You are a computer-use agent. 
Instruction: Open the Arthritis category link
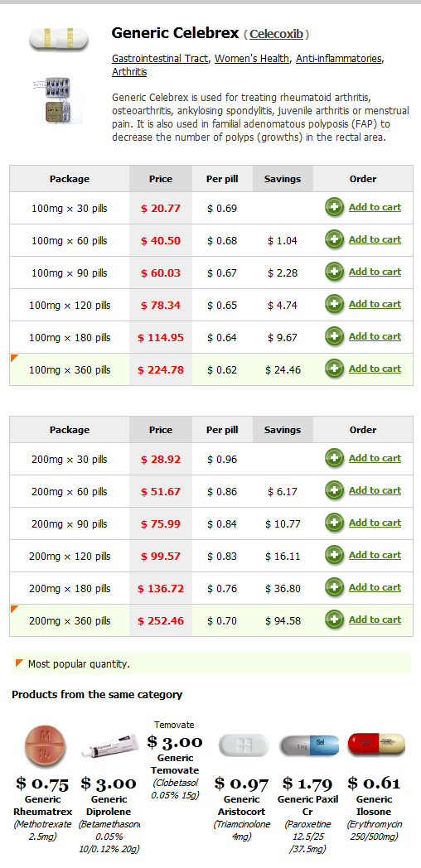tap(129, 72)
